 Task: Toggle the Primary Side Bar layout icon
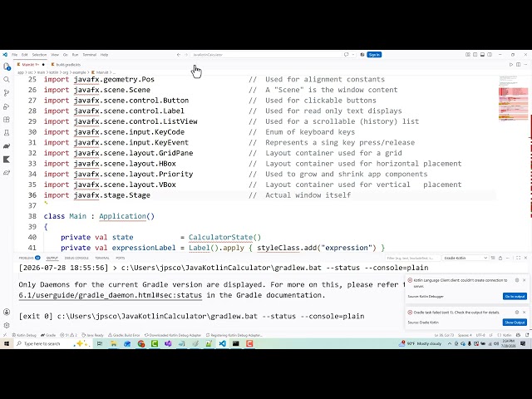click(475, 55)
